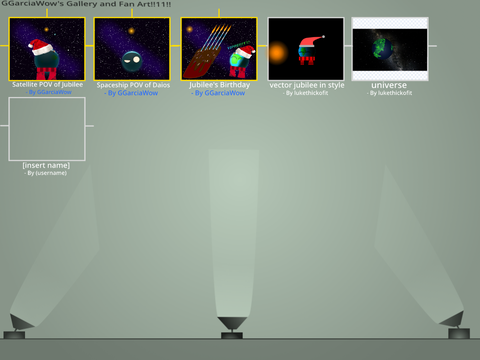Click the winking Daios planet face
Viewport: 480px width, 360px height.
pos(132,61)
